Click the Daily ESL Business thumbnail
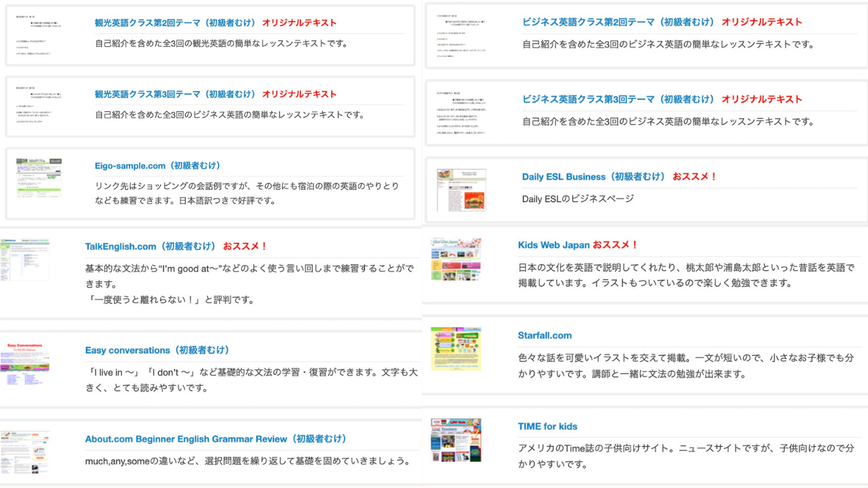Image resolution: width=868 pixels, height=488 pixels. coord(461,190)
